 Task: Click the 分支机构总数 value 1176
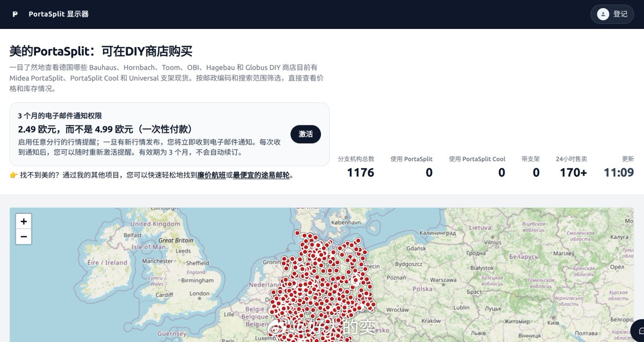click(x=360, y=172)
